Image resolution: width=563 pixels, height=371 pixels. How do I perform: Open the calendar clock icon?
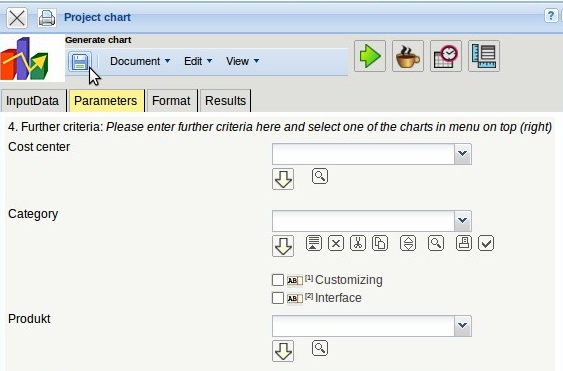pyautogui.click(x=446, y=56)
